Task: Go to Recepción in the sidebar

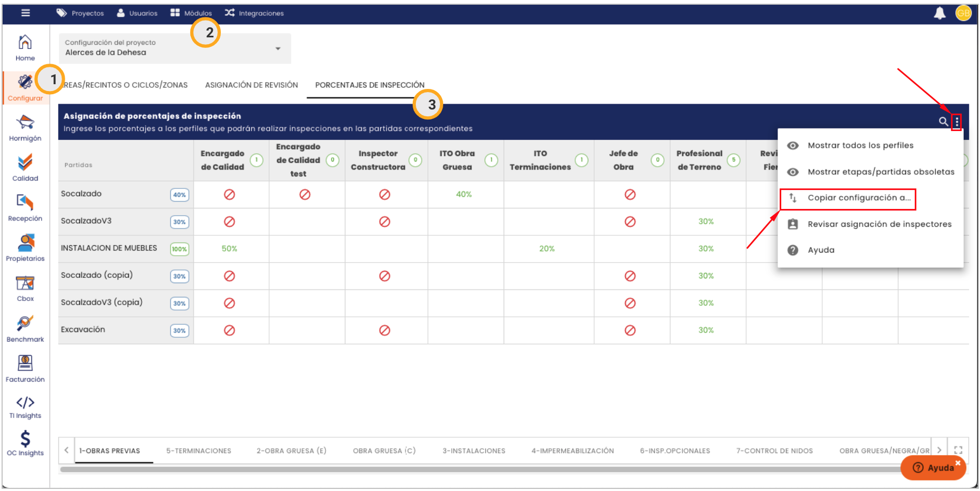Action: 25,208
